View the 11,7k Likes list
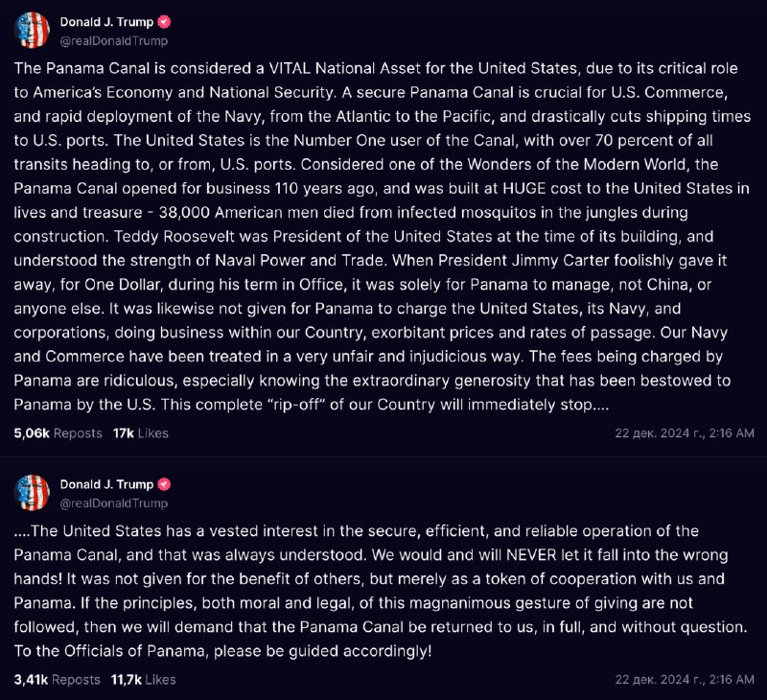The height and width of the screenshot is (700, 767). (x=143, y=680)
